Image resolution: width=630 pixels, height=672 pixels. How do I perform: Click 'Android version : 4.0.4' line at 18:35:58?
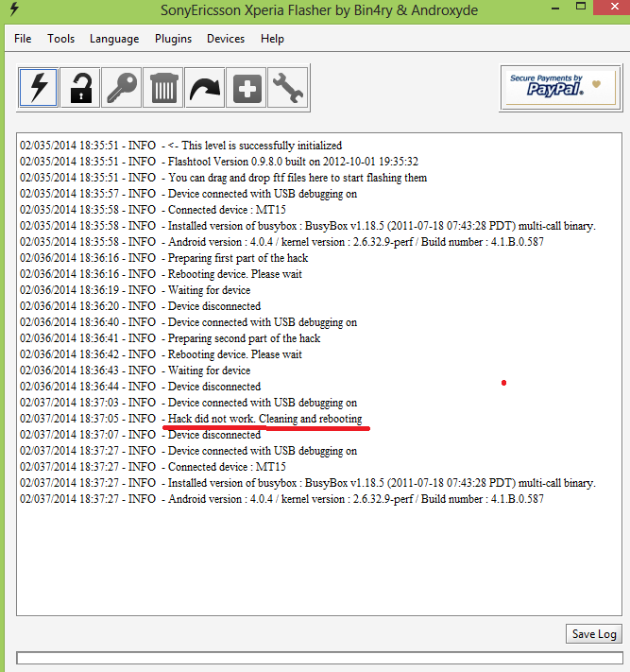click(x=281, y=242)
